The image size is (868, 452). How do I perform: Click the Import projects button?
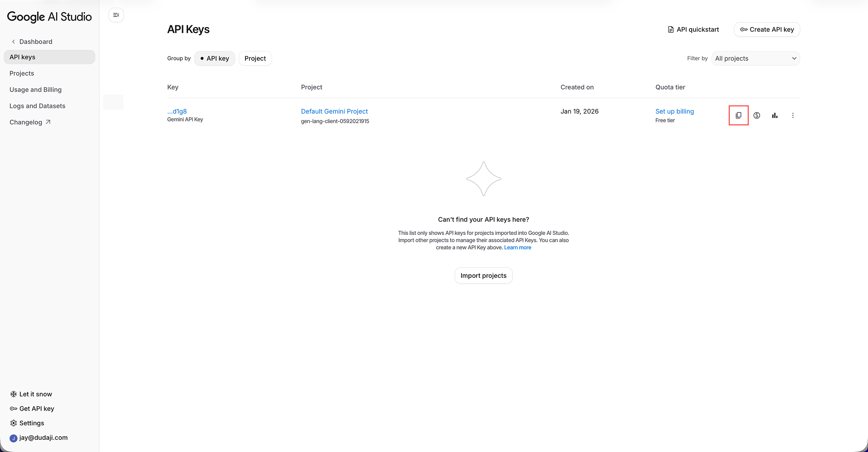point(483,276)
